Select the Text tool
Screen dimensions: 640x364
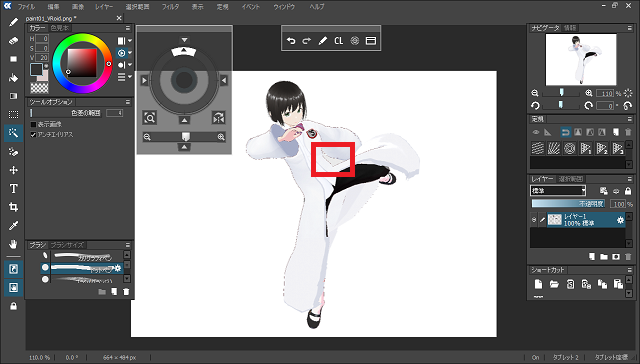point(13,189)
